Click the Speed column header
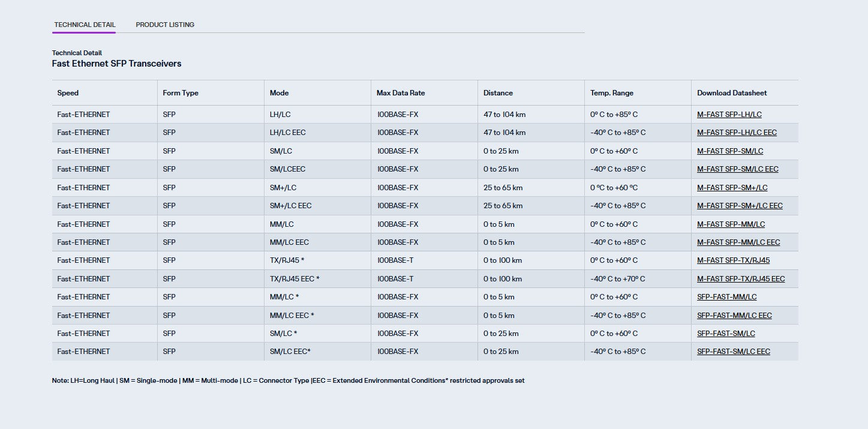This screenshot has width=868, height=429. point(68,93)
